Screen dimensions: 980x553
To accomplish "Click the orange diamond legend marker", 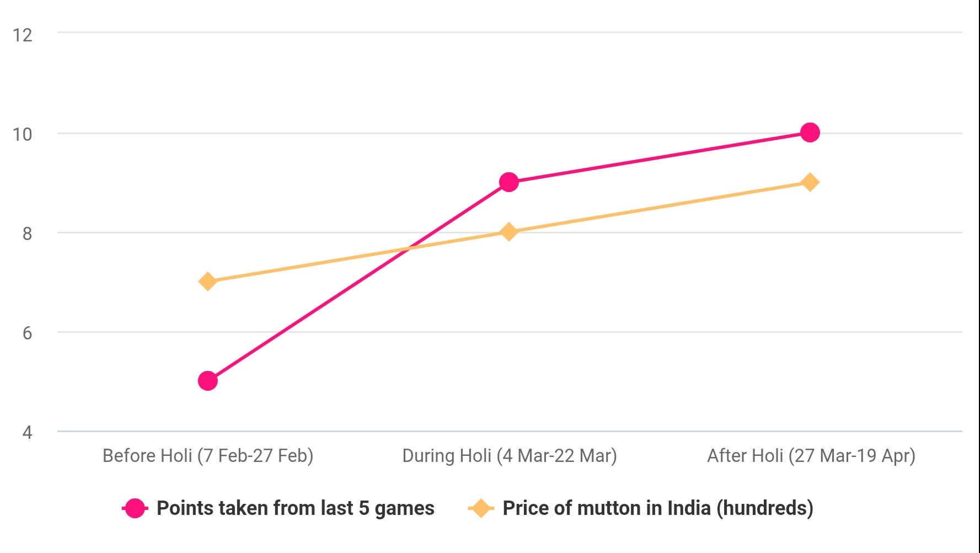I will tap(480, 508).
